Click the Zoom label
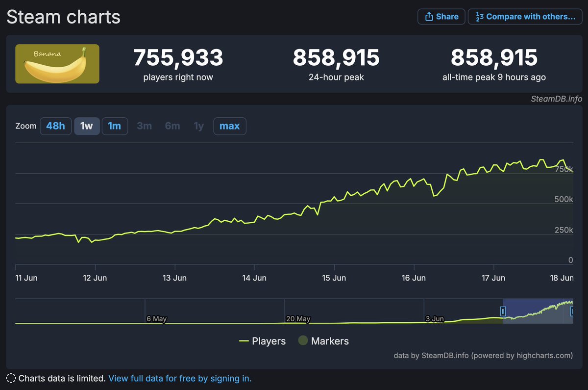This screenshot has height=390, width=588. [26, 126]
